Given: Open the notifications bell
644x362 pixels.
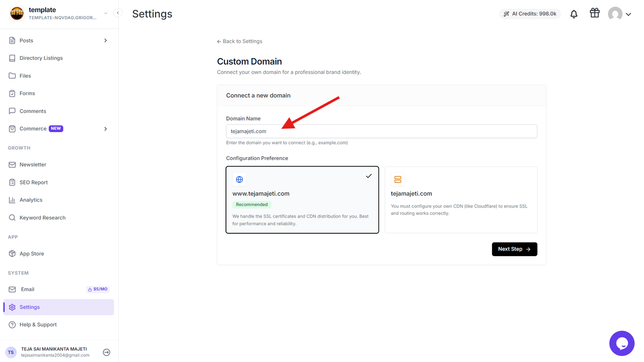Looking at the screenshot, I should point(574,14).
